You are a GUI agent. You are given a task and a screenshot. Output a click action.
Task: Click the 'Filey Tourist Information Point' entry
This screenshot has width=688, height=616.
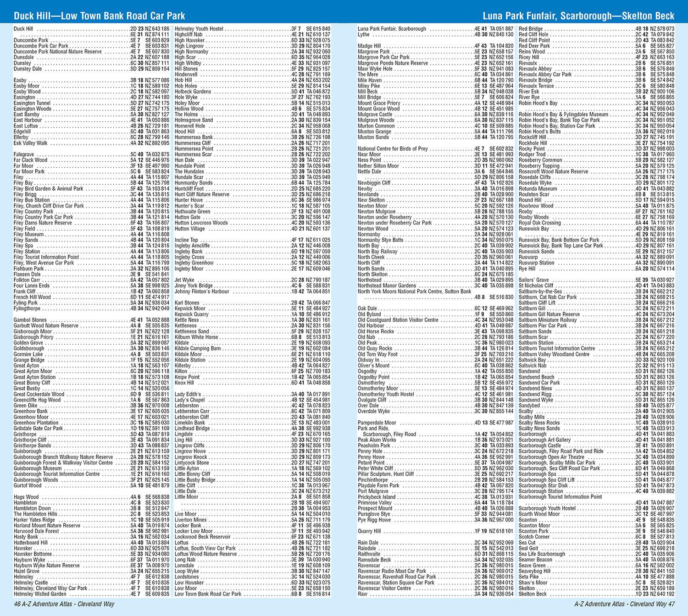92,257
